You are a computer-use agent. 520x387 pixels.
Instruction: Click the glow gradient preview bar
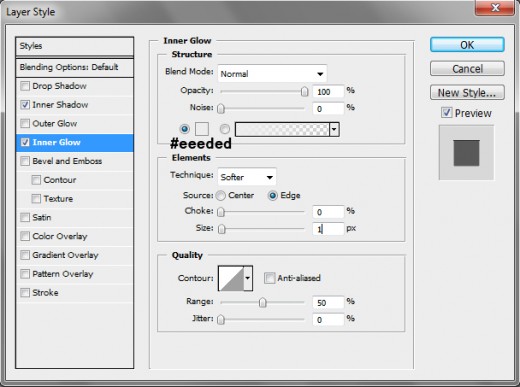[282, 129]
